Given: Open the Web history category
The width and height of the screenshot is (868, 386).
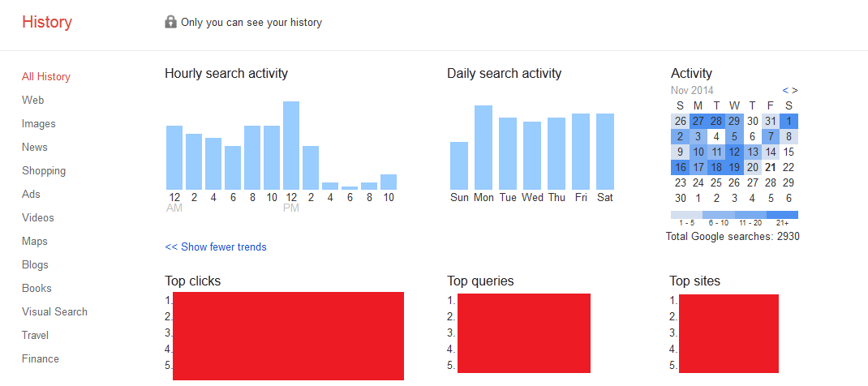Looking at the screenshot, I should (33, 100).
